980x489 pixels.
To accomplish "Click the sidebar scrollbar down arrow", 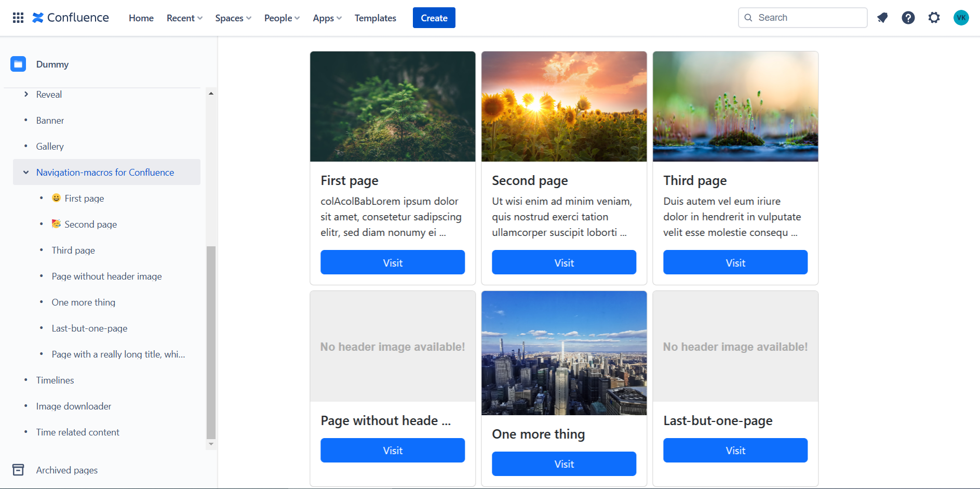I will [211, 444].
